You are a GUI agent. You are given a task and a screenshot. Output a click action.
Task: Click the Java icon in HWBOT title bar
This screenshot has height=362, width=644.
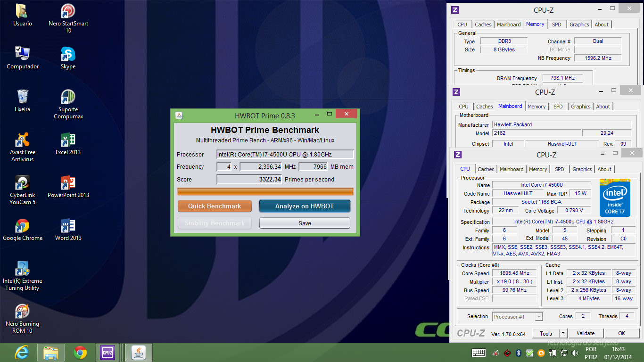coord(179,115)
